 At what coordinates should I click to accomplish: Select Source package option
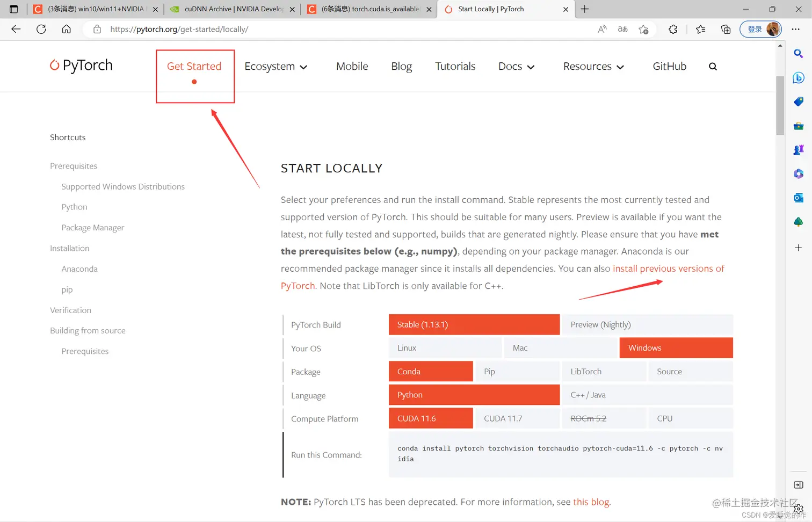pyautogui.click(x=691, y=371)
